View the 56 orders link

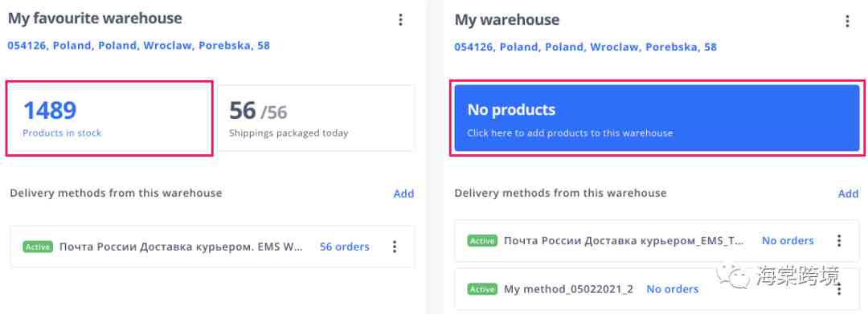(344, 247)
